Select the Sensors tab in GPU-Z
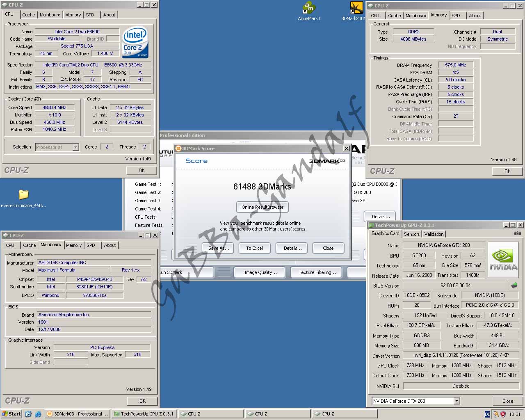Image resolution: width=525 pixels, height=420 pixels. click(412, 234)
